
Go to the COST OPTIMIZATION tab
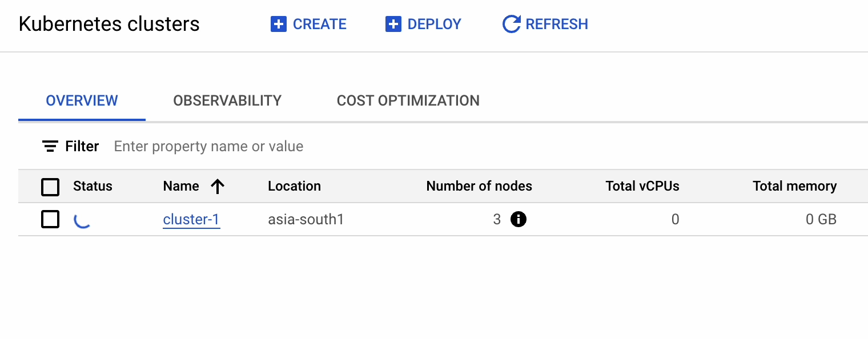pyautogui.click(x=408, y=101)
